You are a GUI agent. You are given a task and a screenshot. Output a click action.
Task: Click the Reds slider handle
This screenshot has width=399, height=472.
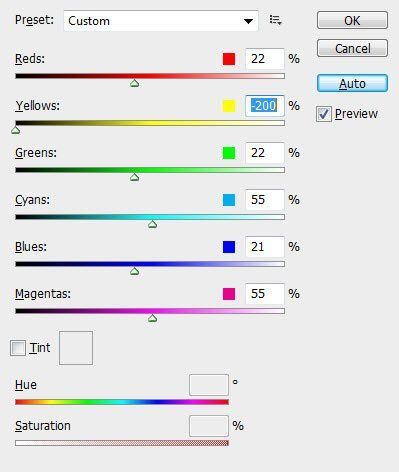point(135,83)
